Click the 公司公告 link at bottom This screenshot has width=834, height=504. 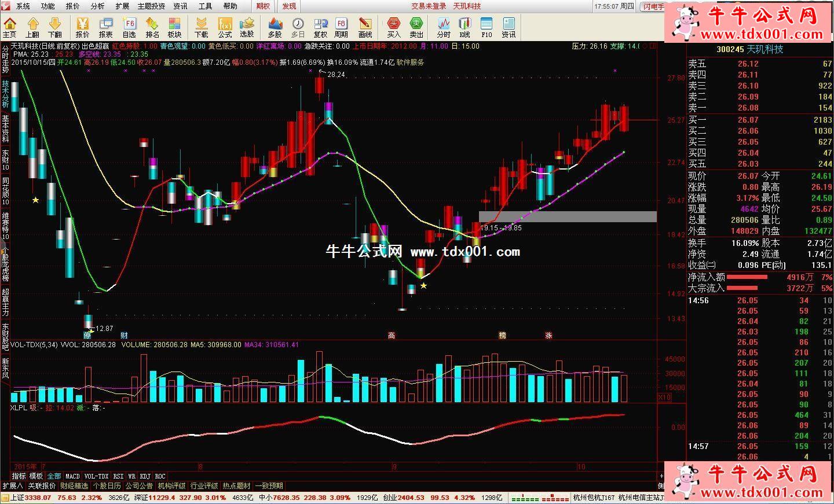point(139,486)
